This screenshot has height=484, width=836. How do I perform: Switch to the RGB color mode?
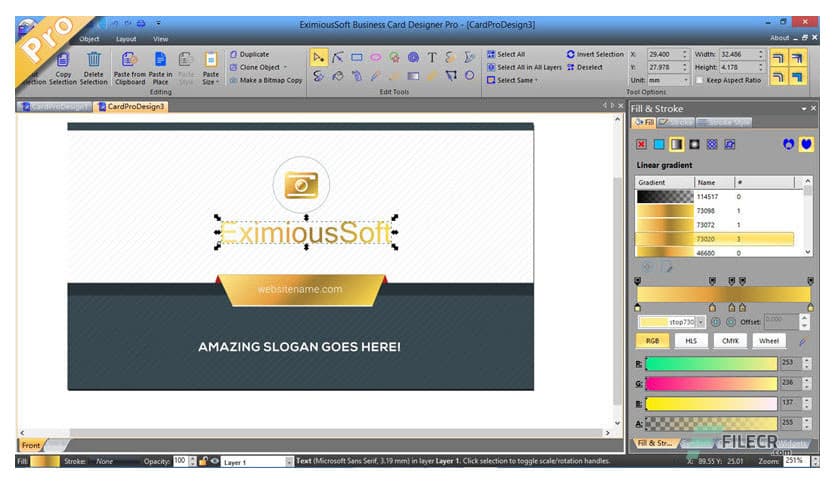(x=653, y=341)
